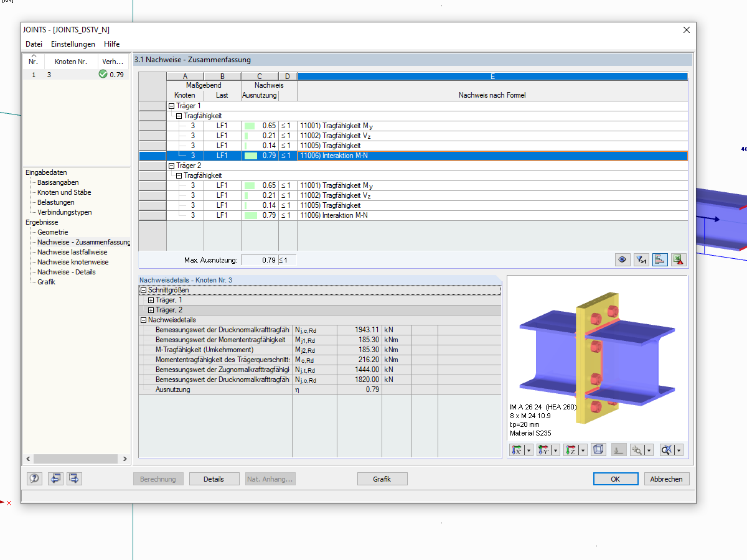Select Knoten und Stäbe in navigator
Viewport: 747px width, 560px height.
(64, 192)
